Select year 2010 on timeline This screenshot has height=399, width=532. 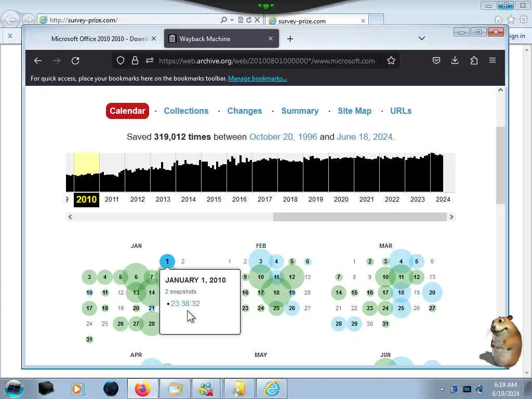pyautogui.click(x=87, y=199)
